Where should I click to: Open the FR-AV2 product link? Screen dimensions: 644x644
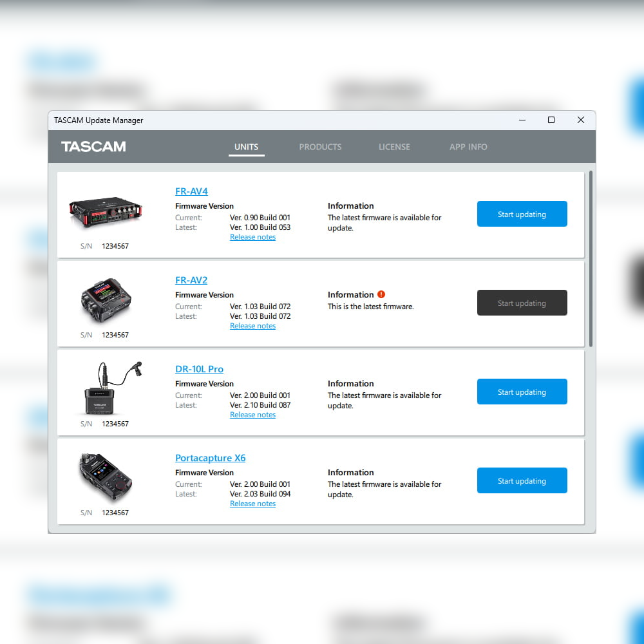coord(191,280)
